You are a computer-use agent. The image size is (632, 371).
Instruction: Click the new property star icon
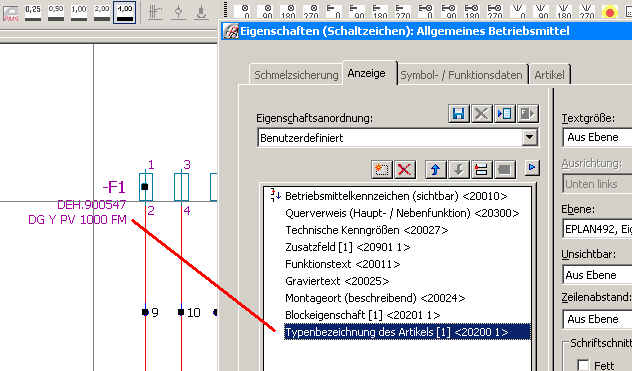pos(381,169)
